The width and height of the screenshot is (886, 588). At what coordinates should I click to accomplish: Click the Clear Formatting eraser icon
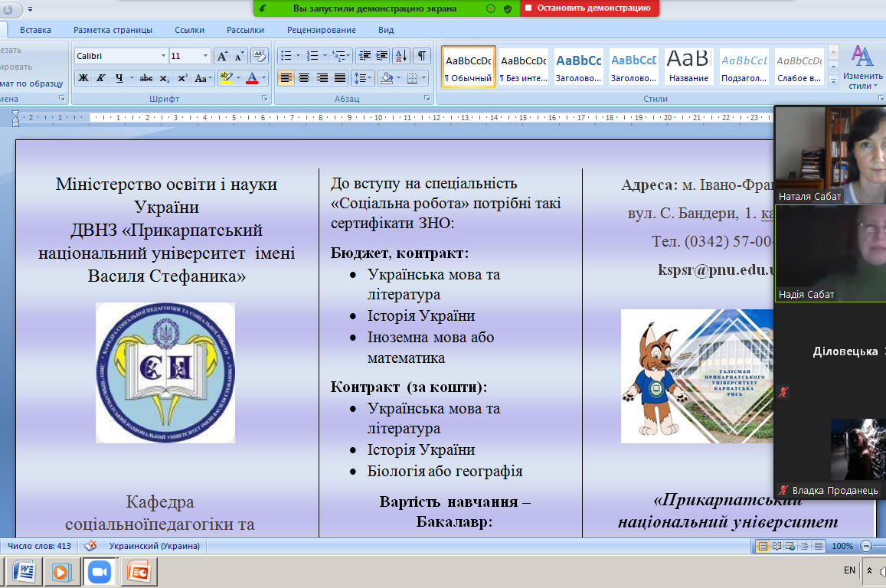click(259, 56)
